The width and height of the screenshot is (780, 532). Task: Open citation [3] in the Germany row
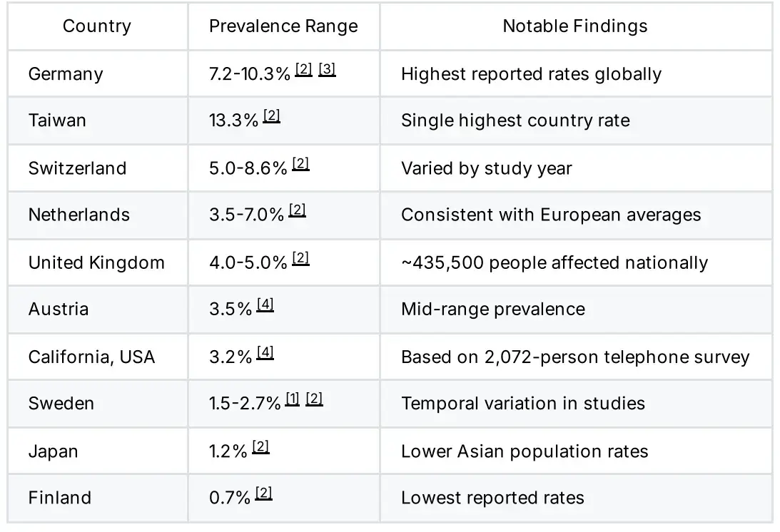(327, 70)
